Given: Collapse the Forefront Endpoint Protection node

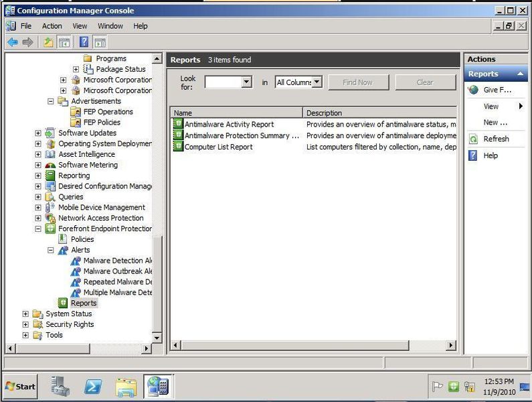Looking at the screenshot, I should click(38, 228).
